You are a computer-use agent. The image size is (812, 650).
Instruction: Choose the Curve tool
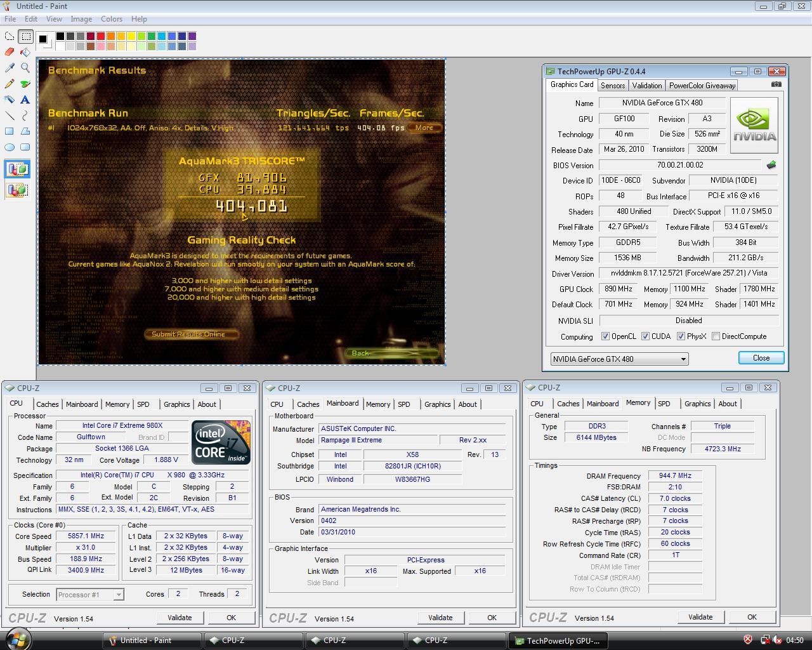coord(25,116)
